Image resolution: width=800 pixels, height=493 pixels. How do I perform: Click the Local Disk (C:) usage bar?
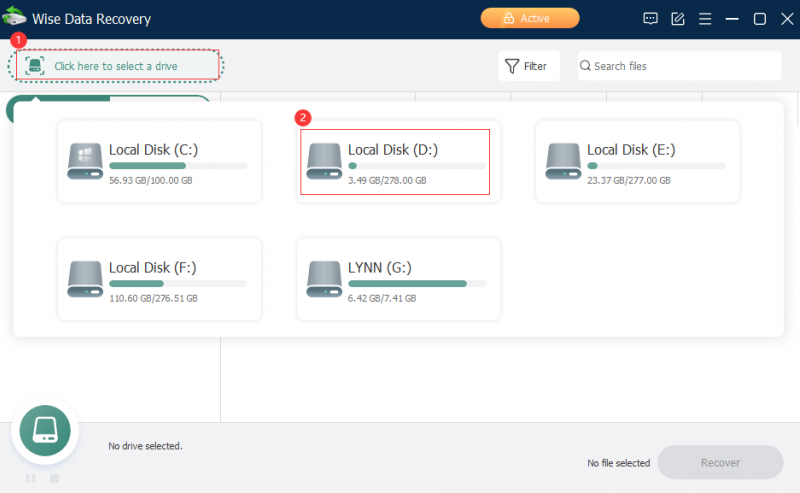[x=178, y=166]
